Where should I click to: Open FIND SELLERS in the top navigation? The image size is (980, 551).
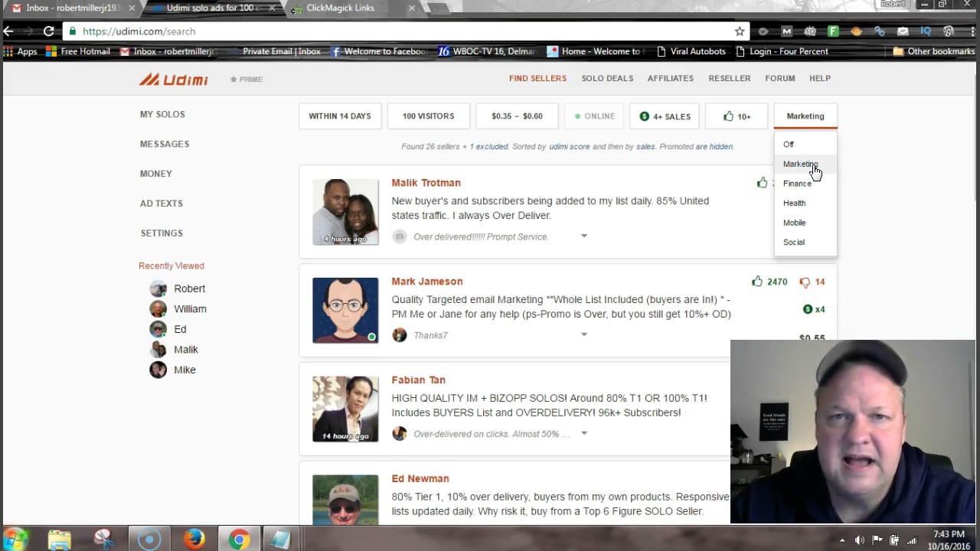(537, 78)
